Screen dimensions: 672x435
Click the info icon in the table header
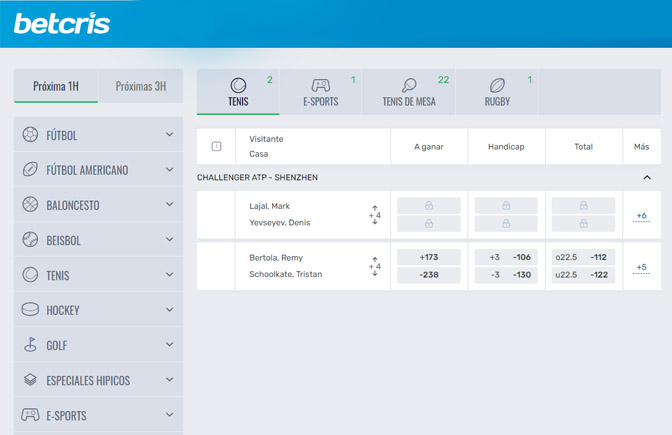(216, 147)
